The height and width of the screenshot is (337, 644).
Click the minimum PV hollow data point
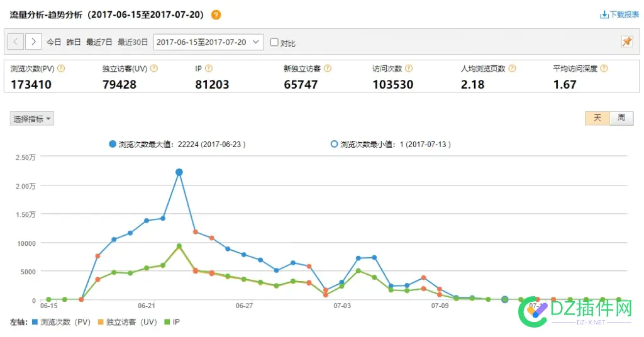[505, 300]
